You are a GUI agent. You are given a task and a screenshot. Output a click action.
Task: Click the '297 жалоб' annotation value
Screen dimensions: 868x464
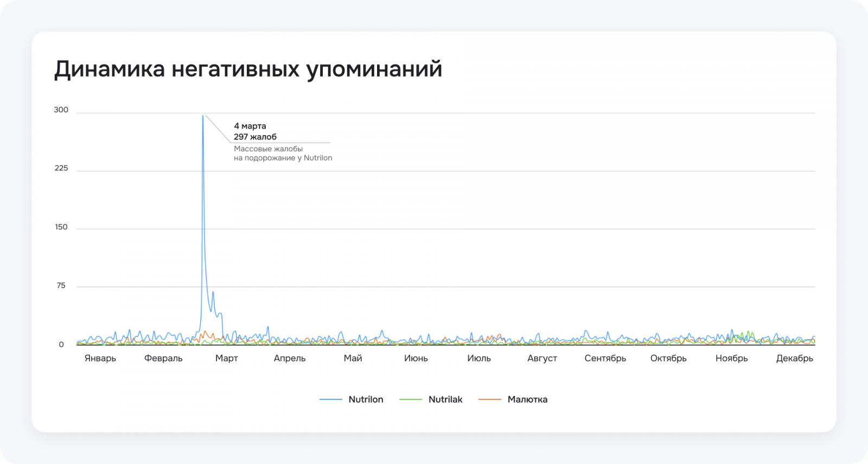[x=255, y=137]
